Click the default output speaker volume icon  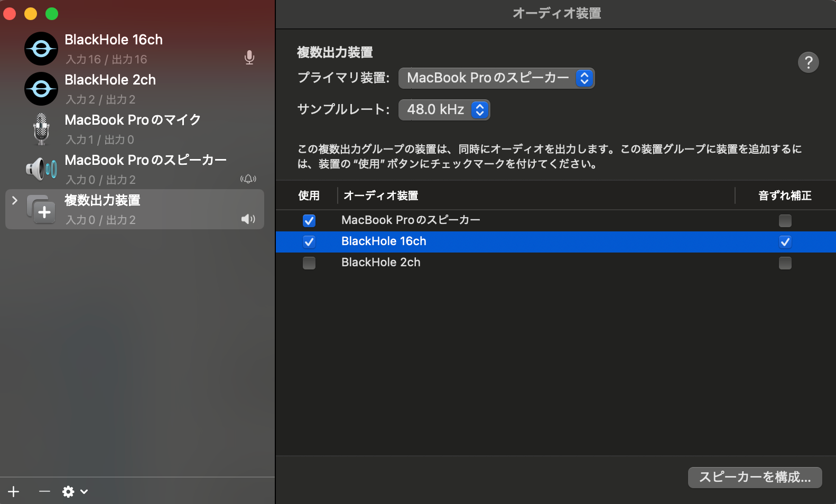pyautogui.click(x=248, y=219)
